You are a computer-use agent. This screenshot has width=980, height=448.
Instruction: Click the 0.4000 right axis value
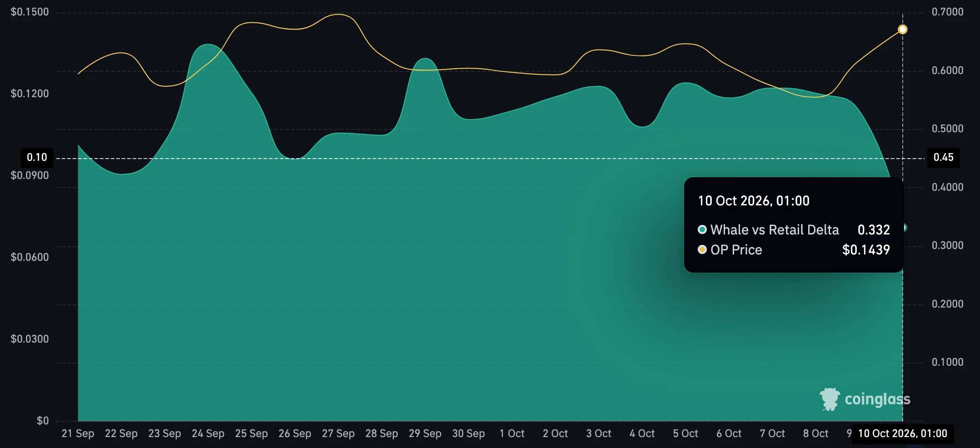pos(948,187)
